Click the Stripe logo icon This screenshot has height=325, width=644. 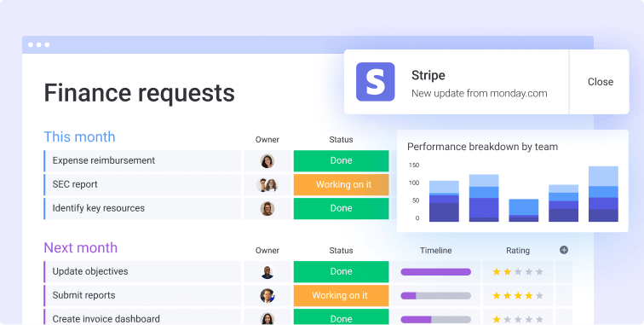point(375,82)
